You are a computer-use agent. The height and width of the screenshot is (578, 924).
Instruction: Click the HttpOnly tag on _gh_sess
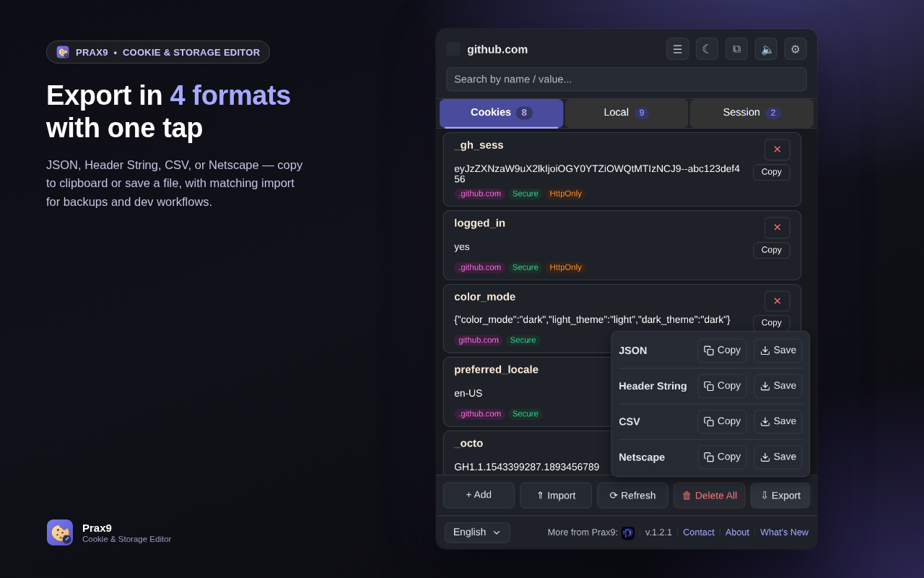click(565, 194)
